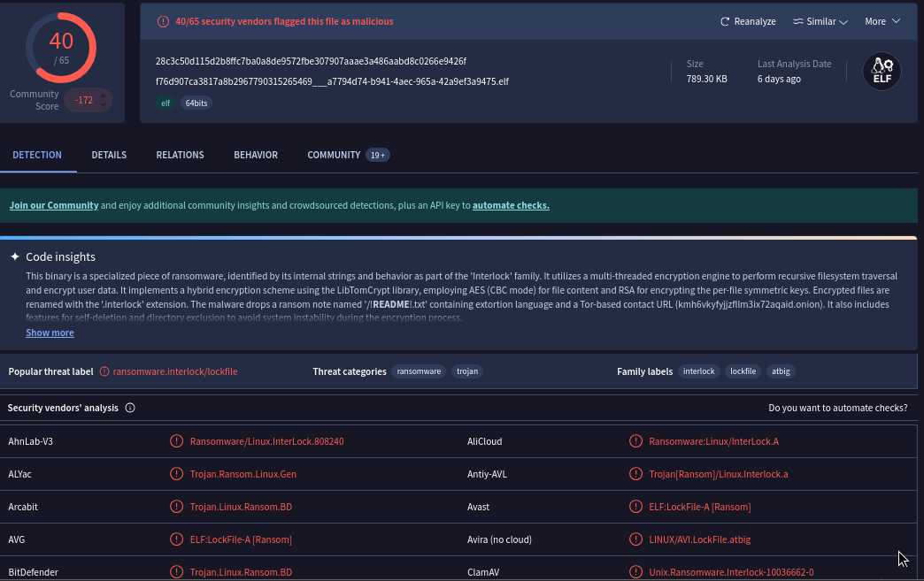
Task: Select the trojan threat category chip
Action: pyautogui.click(x=467, y=371)
